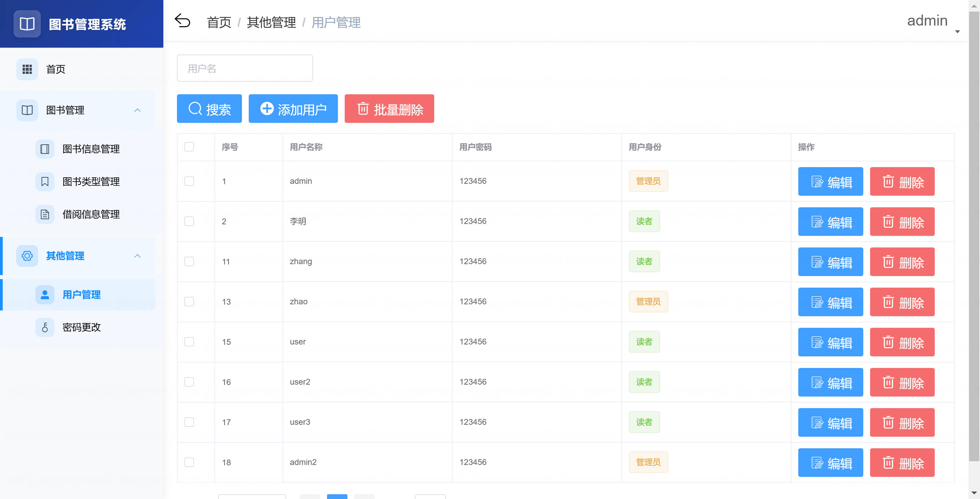Click the edit icon in admin row
Viewport: 980px width, 499px height.
tap(817, 181)
